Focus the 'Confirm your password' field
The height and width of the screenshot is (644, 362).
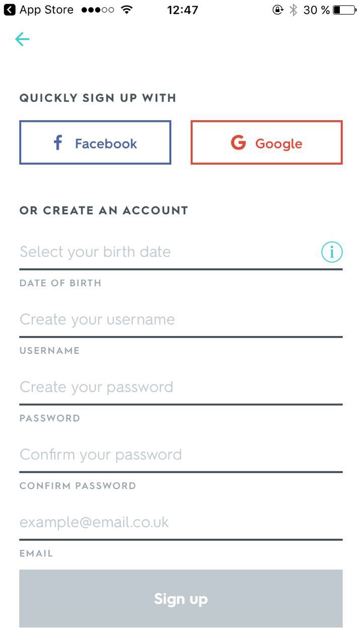pos(180,455)
